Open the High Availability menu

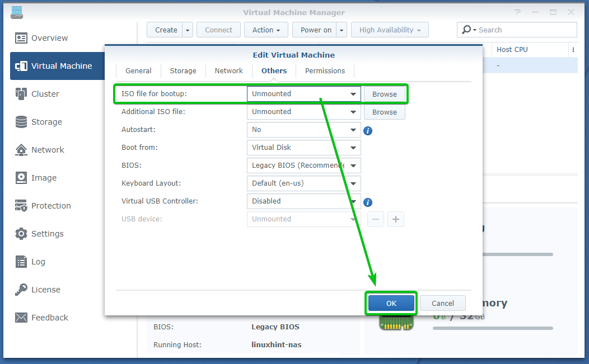390,30
